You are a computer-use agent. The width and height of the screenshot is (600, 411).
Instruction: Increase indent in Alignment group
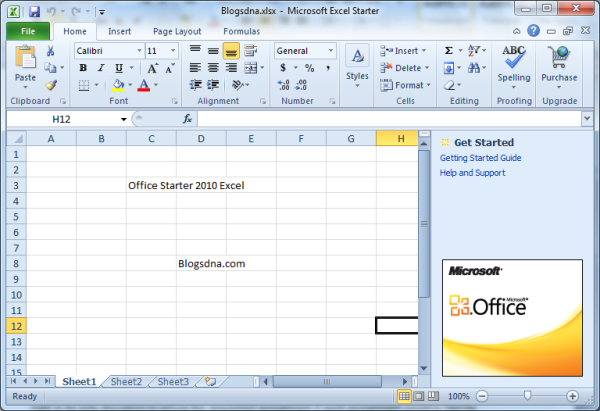pyautogui.click(x=213, y=85)
